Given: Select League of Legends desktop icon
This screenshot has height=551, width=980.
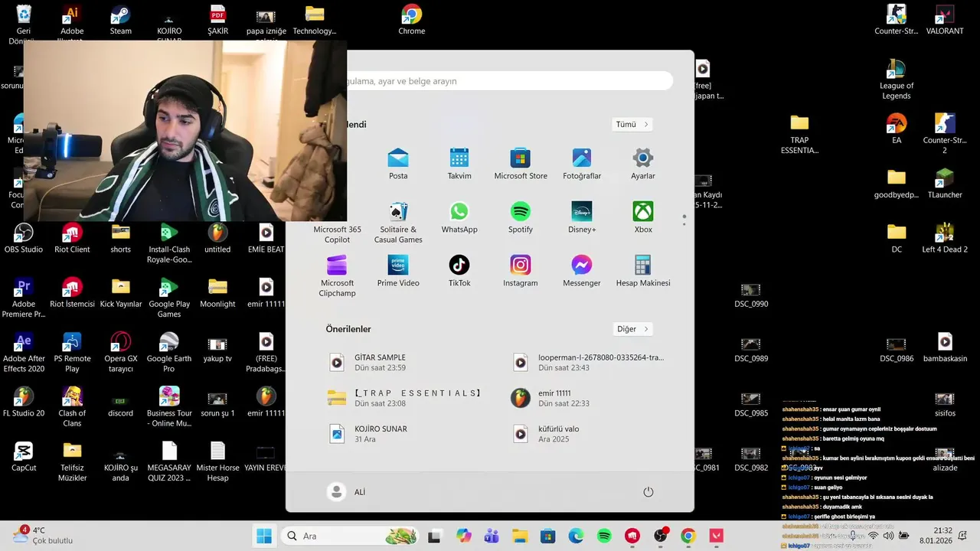Looking at the screenshot, I should 897,80.
